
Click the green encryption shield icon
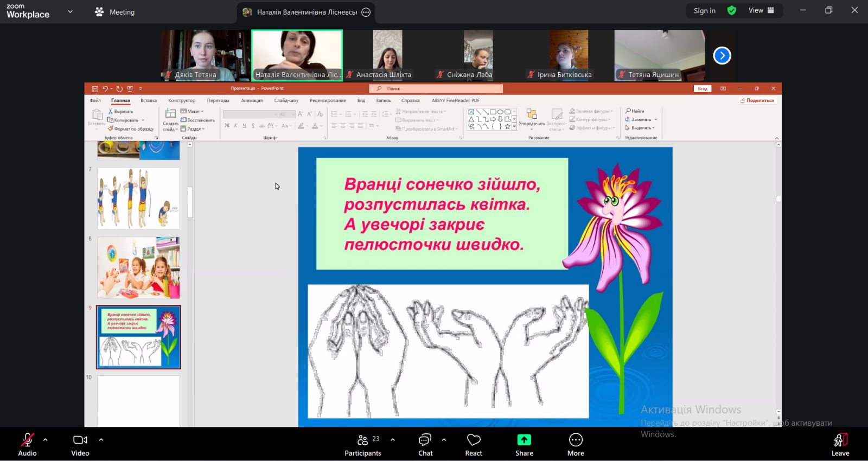pos(732,10)
